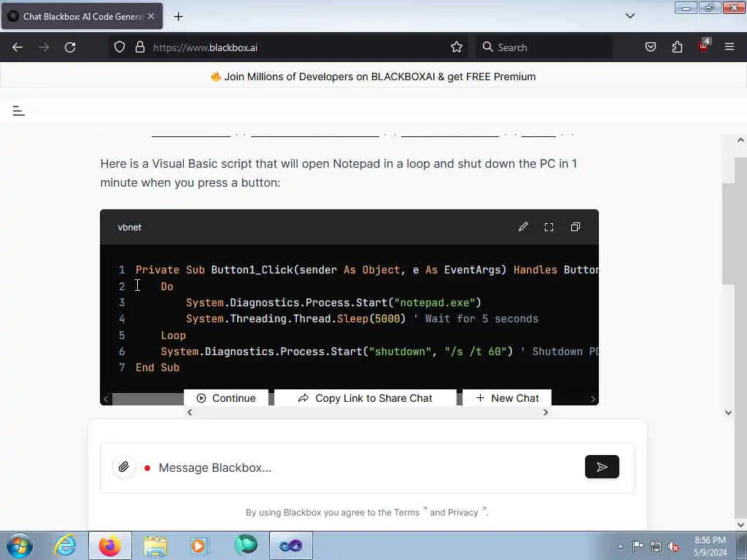This screenshot has width=747, height=560.
Task: Click the "vbnet" language label
Action: [x=130, y=227]
